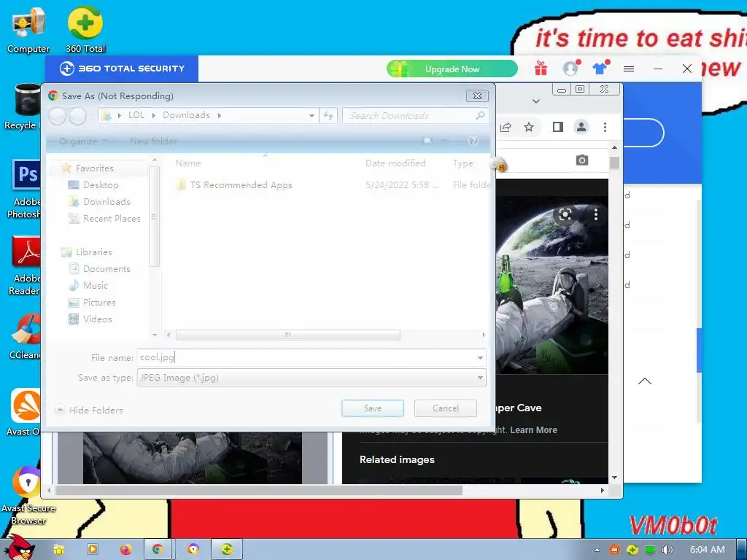Open three-dot options on the moon image
Screen dimensions: 747x560
point(595,215)
